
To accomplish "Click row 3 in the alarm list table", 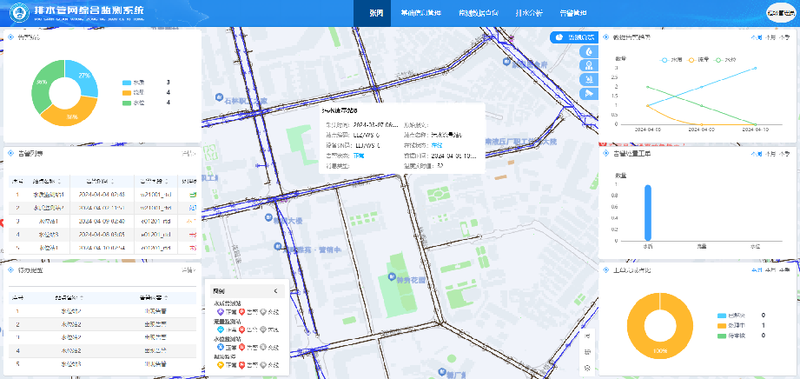I will pos(102,221).
